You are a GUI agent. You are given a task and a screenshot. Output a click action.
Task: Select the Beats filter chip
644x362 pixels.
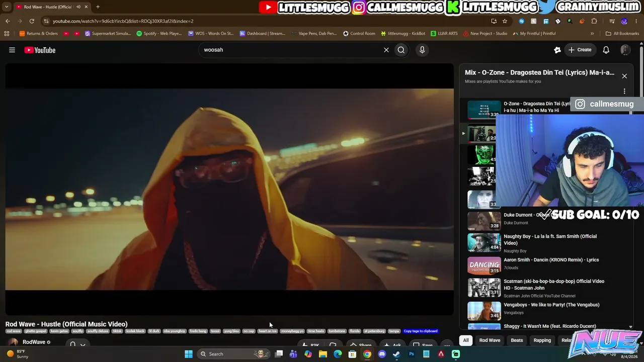point(517,340)
